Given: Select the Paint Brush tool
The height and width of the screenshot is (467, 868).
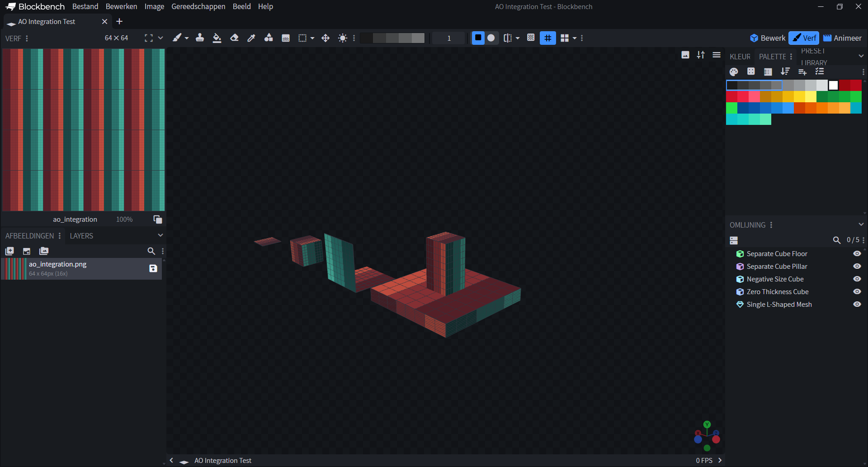Looking at the screenshot, I should tap(177, 38).
